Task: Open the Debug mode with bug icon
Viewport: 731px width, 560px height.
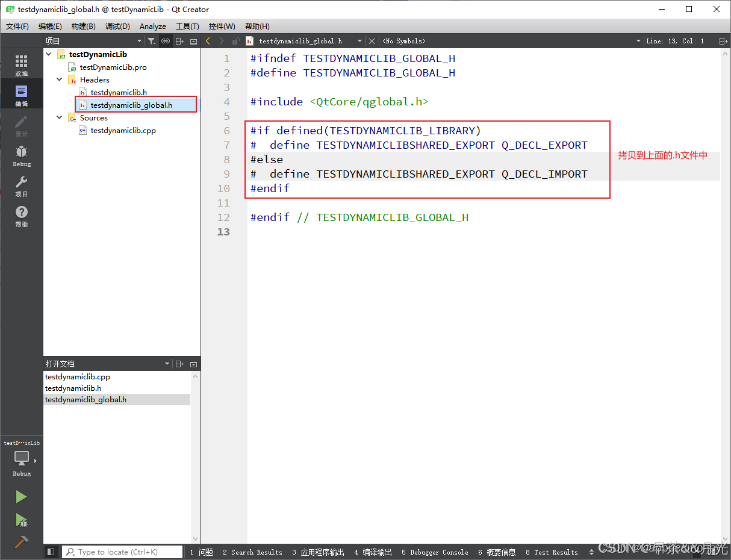Action: point(21,155)
